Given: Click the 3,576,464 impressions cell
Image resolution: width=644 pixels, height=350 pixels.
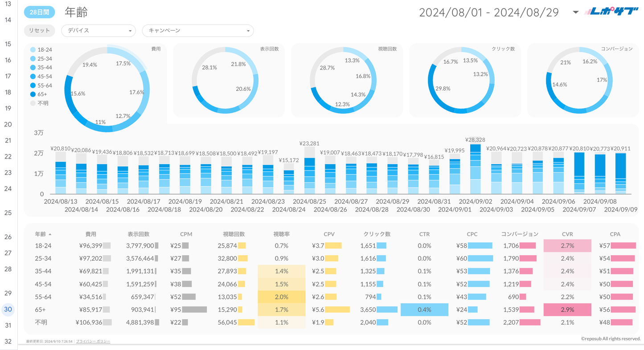Looking at the screenshot, I should tap(140, 258).
